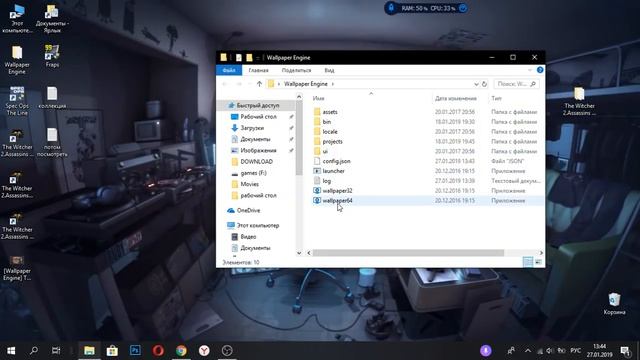The width and height of the screenshot is (640, 360).
Task: Open Microsoft Store from the taskbar
Action: click(x=112, y=350)
